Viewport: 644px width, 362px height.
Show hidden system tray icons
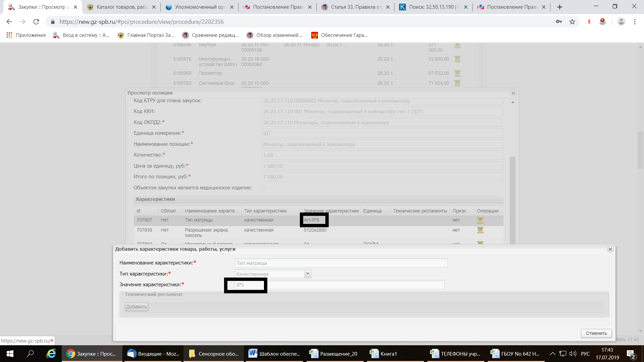[x=553, y=354]
